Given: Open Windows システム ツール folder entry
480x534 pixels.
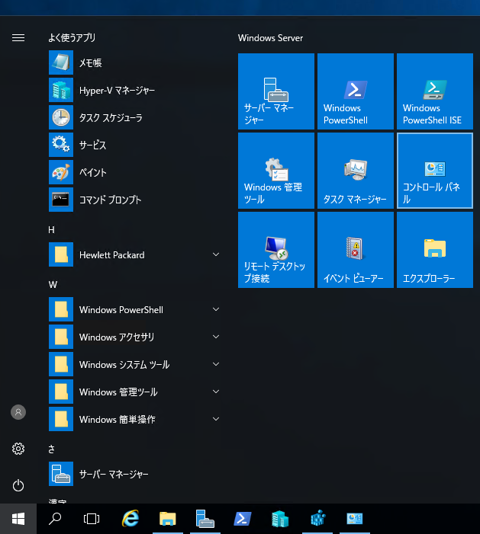Looking at the screenshot, I should point(136,364).
